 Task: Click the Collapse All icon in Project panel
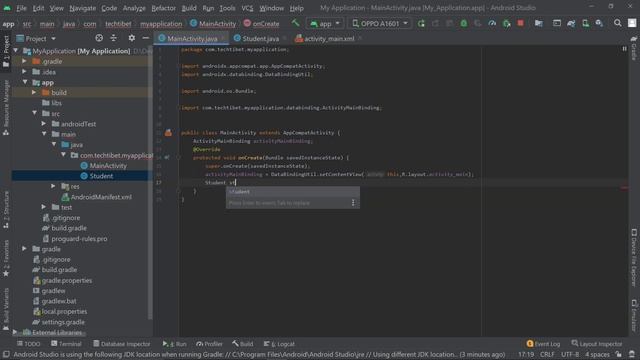[x=113, y=38]
